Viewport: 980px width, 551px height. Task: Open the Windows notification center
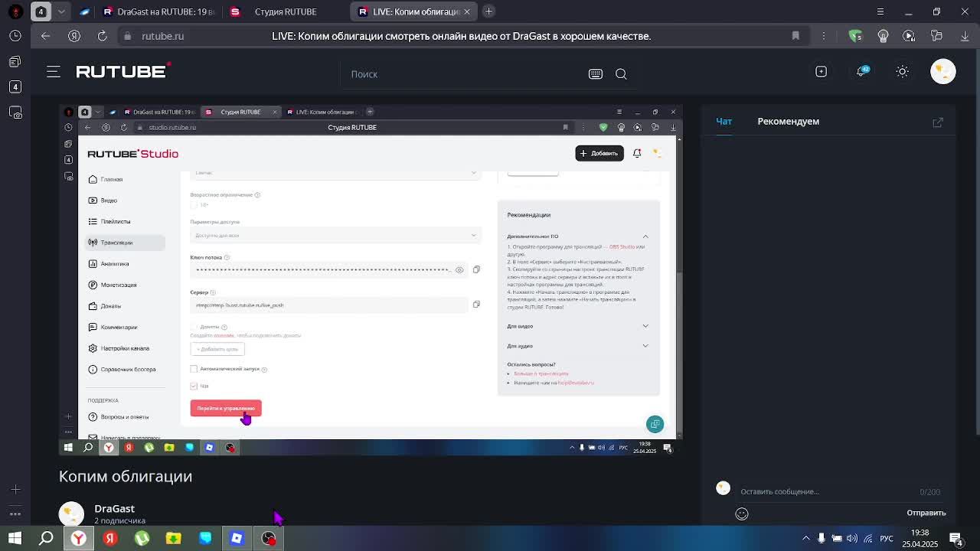tap(955, 538)
